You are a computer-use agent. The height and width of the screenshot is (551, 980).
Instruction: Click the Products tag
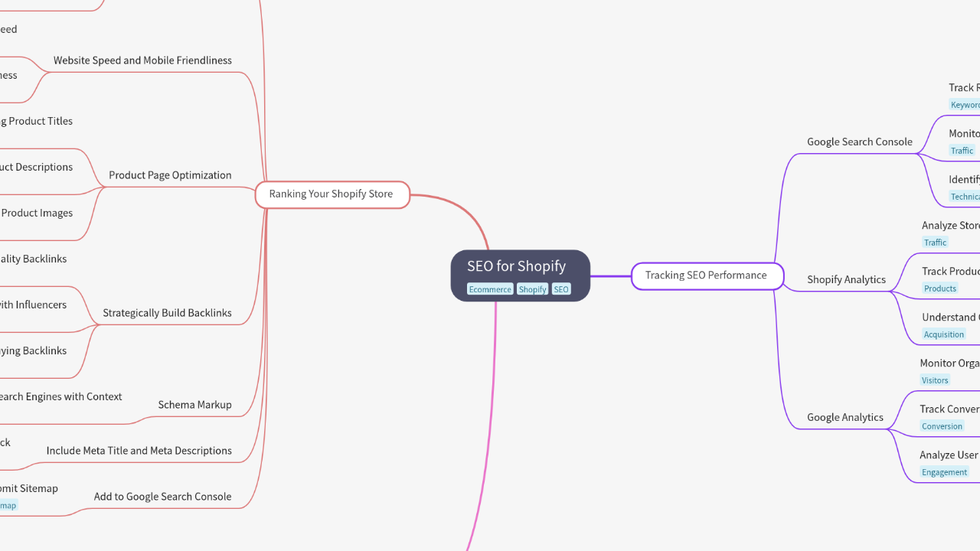click(940, 289)
